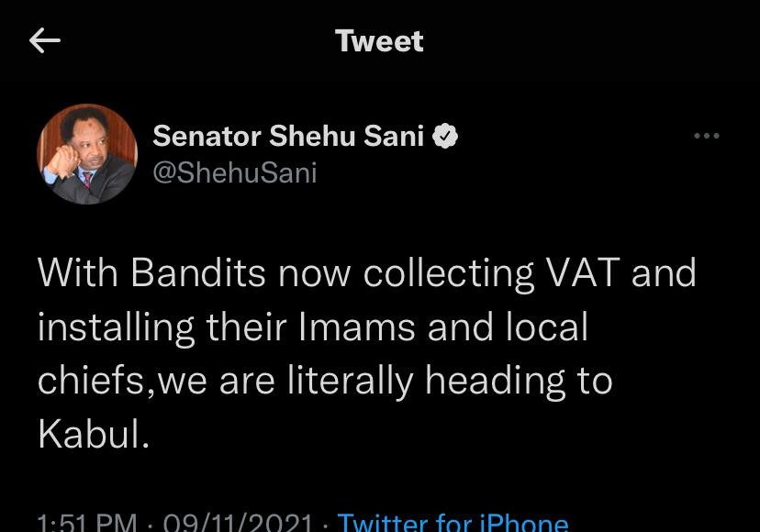Open Shehu Sani's profile picture
760x532 pixels.
(86, 153)
